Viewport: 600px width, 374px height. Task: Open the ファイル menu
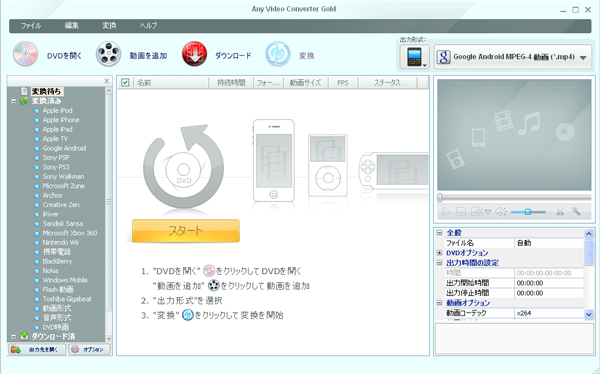click(31, 26)
